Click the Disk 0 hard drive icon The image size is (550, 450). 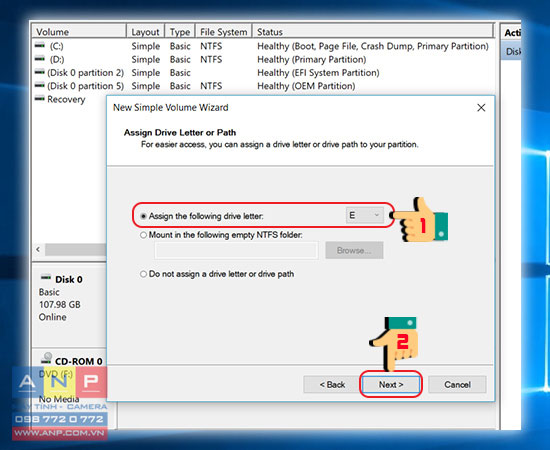click(46, 277)
